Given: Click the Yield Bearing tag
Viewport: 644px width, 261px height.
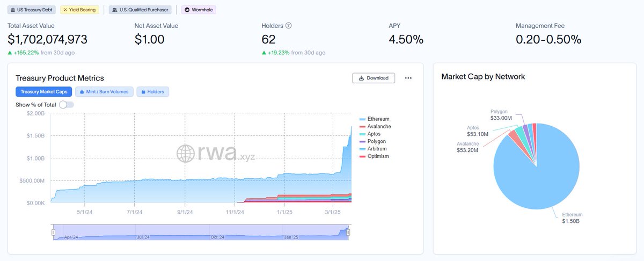Looking at the screenshot, I should (79, 10).
